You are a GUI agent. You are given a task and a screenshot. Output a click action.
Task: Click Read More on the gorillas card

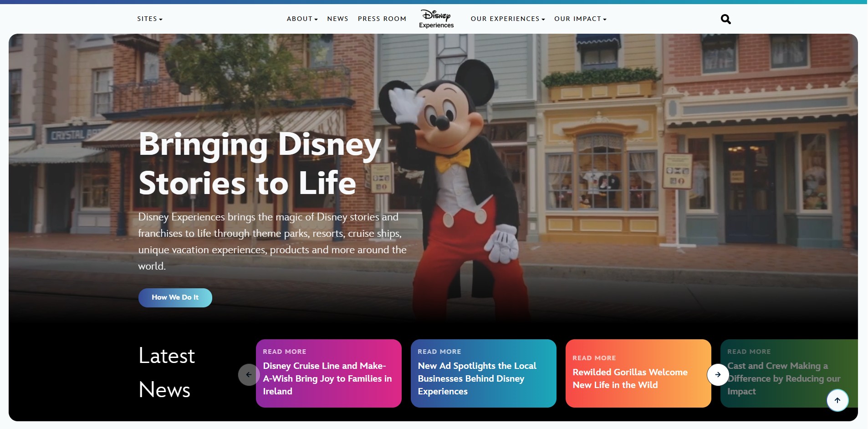coord(594,358)
